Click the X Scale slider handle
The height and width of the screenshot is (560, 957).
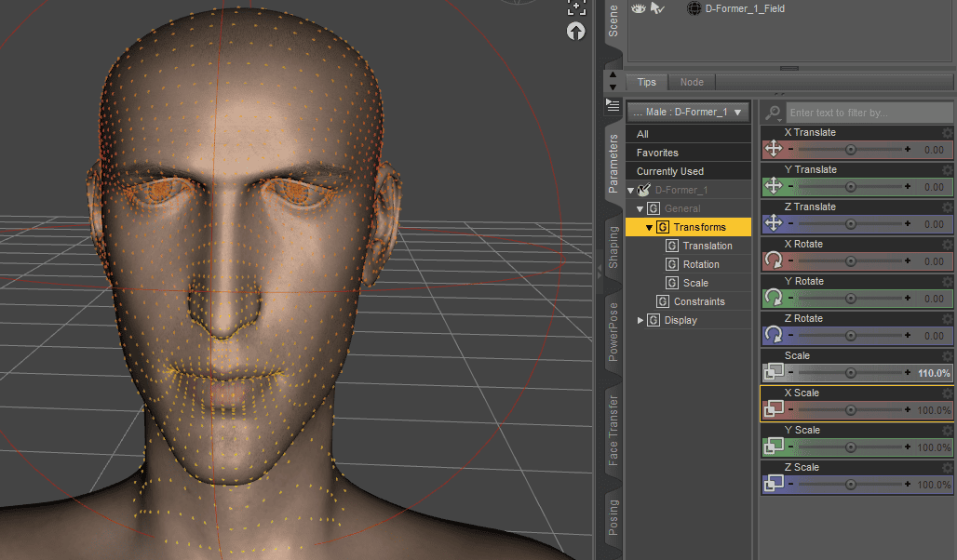tap(850, 409)
